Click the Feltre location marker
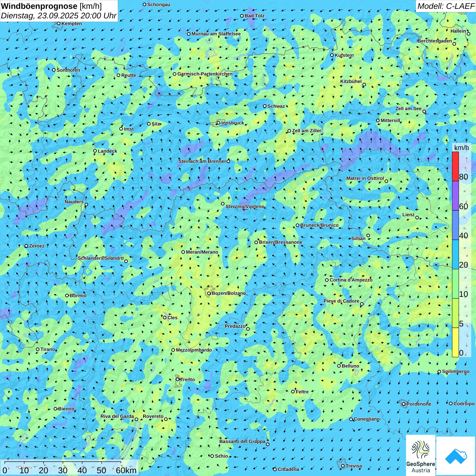This screenshot has width=476, height=476. [x=293, y=392]
